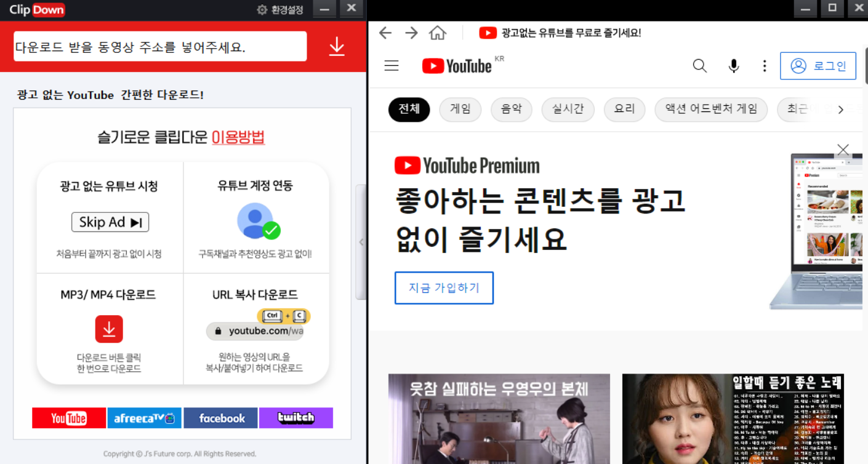
Task: Open YouTube search magnifier
Action: click(700, 66)
